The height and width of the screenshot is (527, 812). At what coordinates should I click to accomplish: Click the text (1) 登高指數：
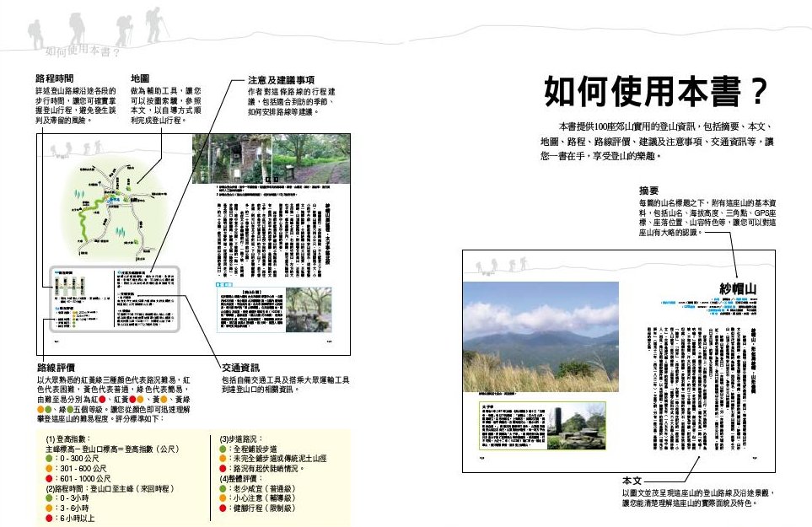68,439
